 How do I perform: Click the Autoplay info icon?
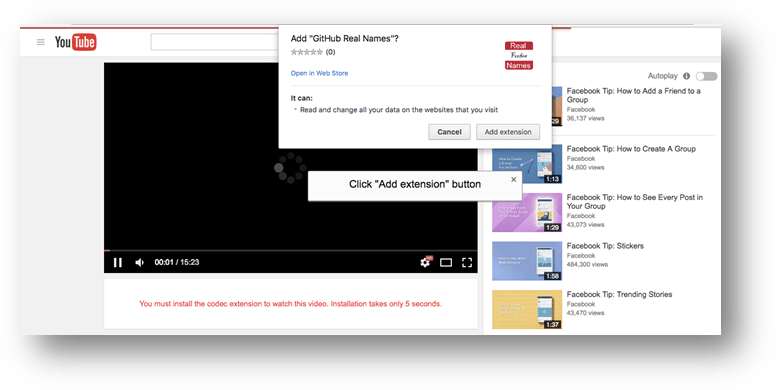click(686, 76)
